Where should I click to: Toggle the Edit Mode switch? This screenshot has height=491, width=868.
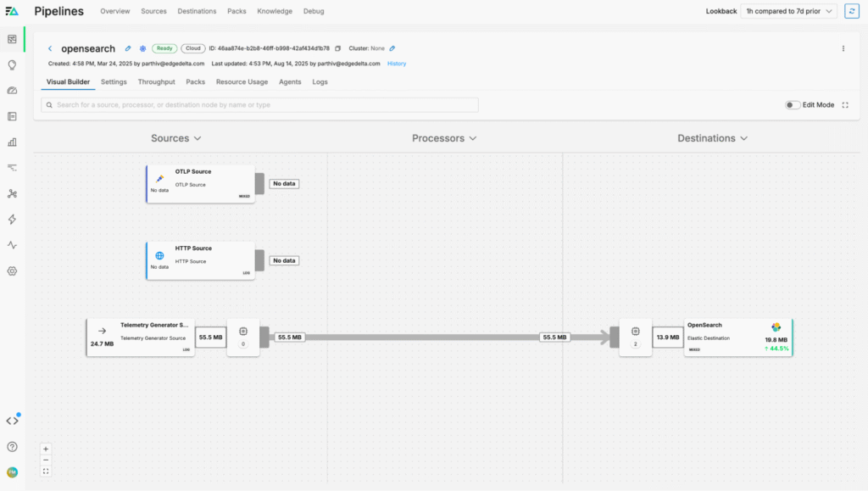793,105
